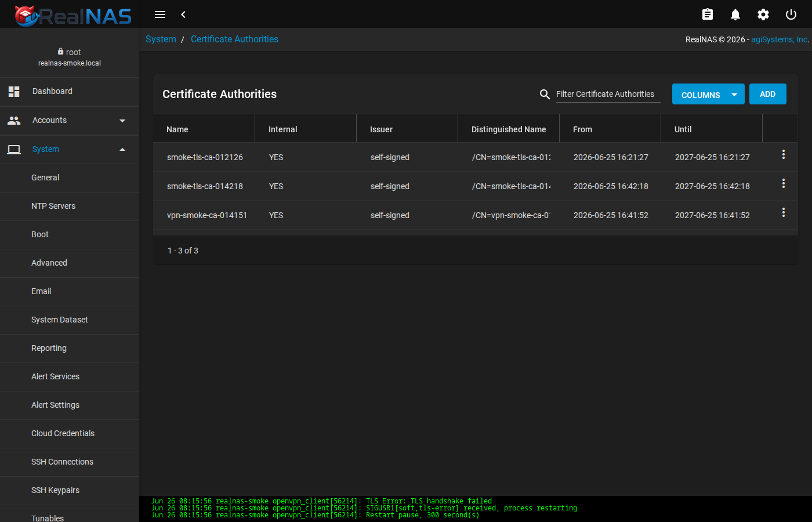The height and width of the screenshot is (522, 812).
Task: Open the task manager clipboard icon
Action: (708, 14)
